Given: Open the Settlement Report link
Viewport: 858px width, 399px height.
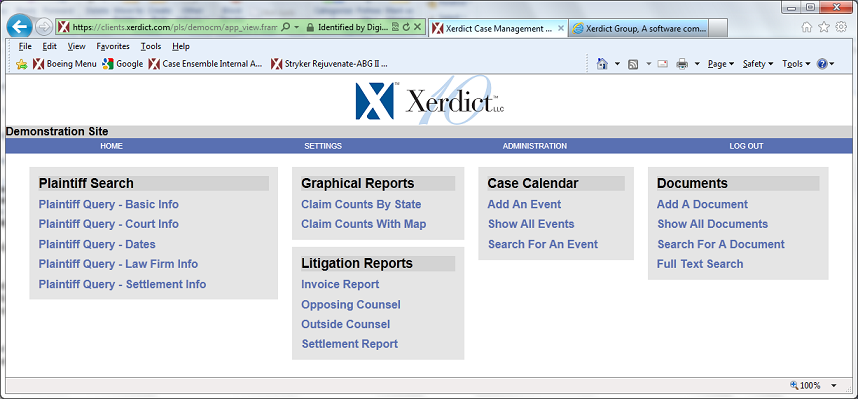Looking at the screenshot, I should coord(350,344).
